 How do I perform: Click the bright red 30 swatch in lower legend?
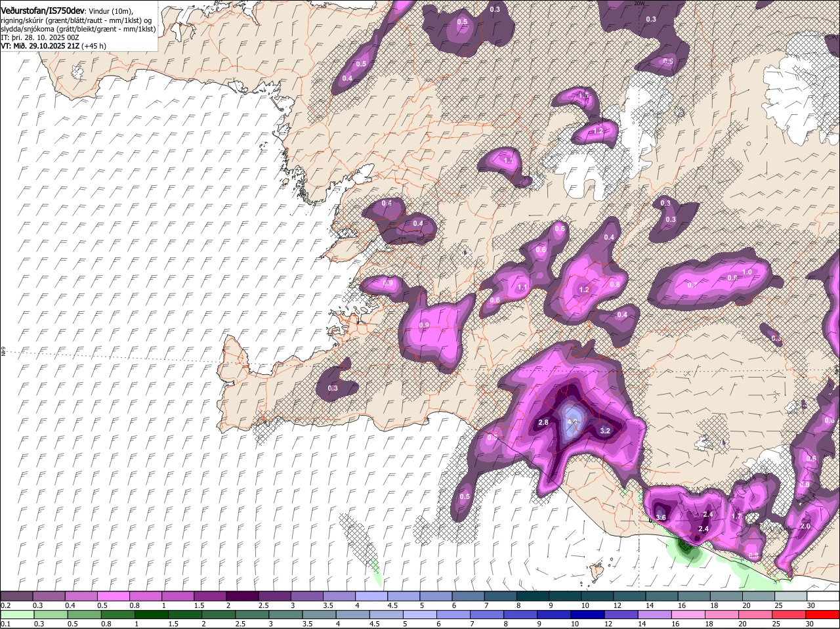point(824,615)
